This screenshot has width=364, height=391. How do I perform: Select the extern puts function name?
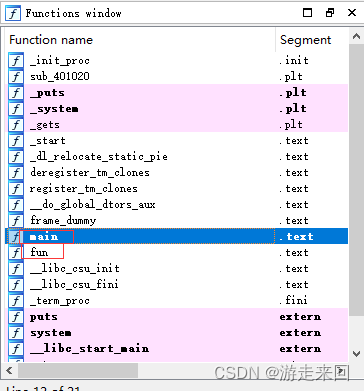coord(43,317)
